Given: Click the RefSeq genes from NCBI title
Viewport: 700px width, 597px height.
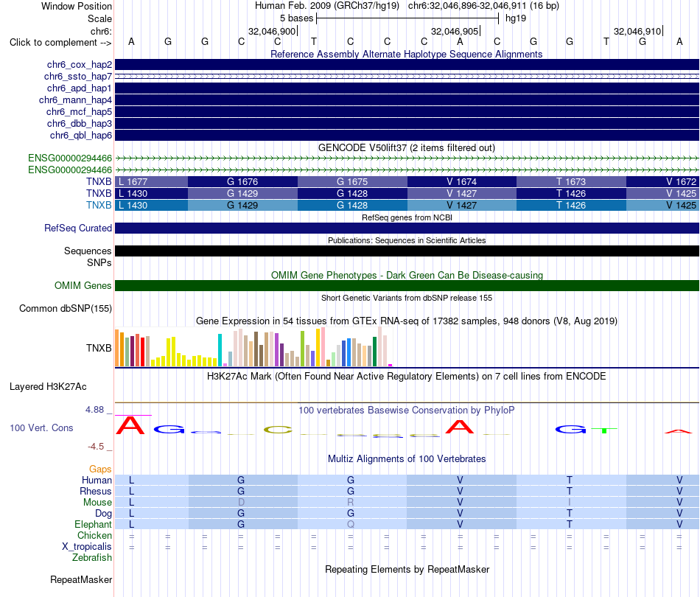Looking at the screenshot, I should pyautogui.click(x=407, y=217).
